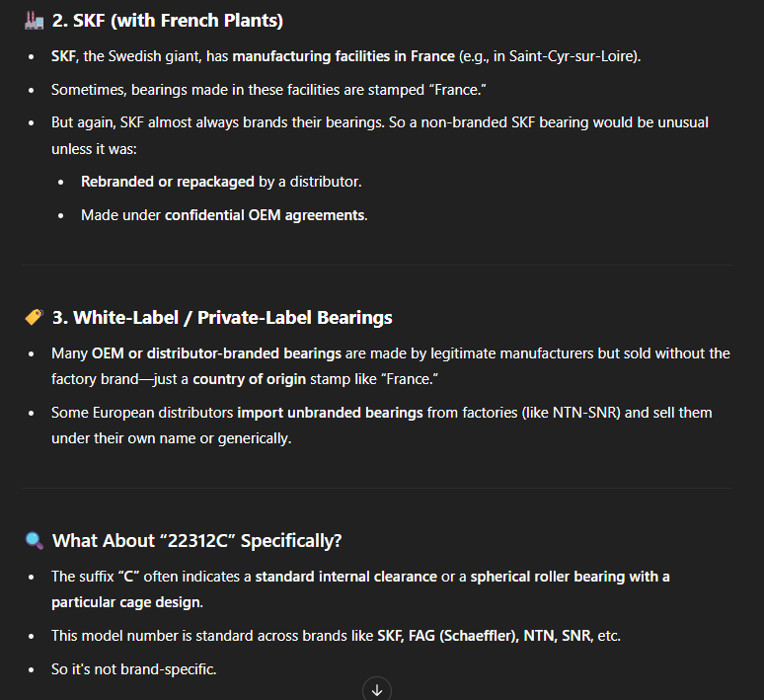Click the bold "Rebranded or repackaged" text
This screenshot has height=700, width=764.
point(168,182)
